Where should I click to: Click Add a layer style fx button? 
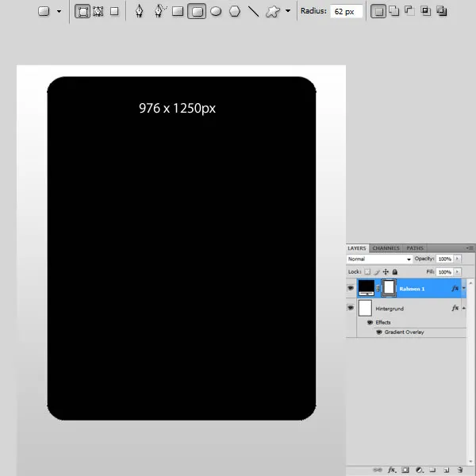[x=392, y=470]
